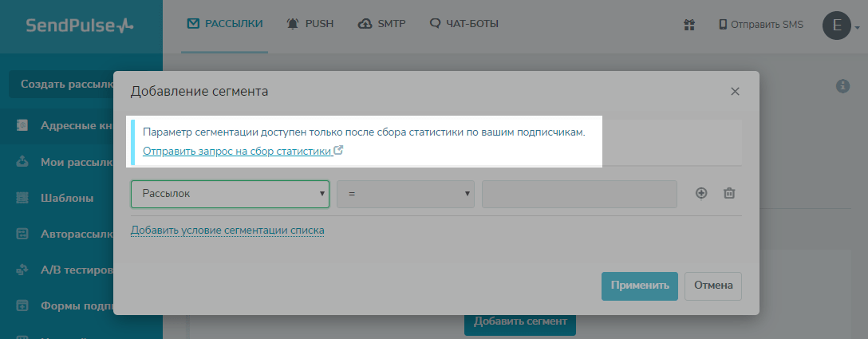
Task: Open the ЧАТ-БОТЫ tab
Action: 464,24
